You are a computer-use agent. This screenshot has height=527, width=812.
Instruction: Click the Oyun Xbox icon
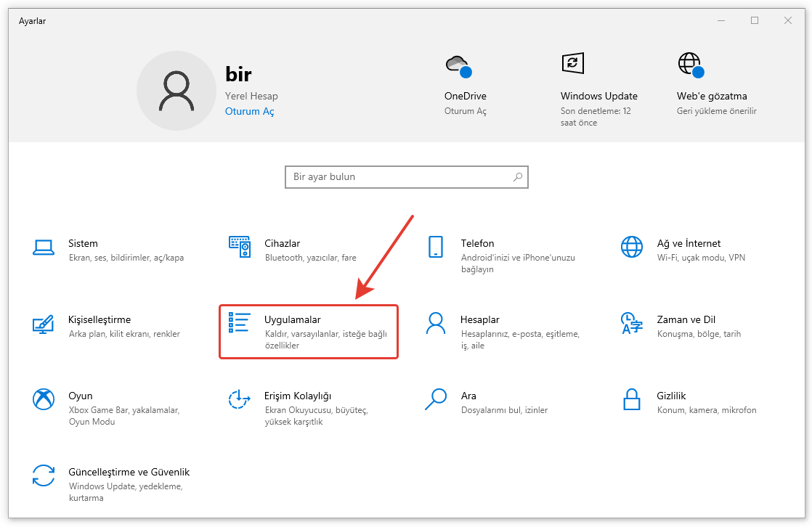(x=44, y=399)
